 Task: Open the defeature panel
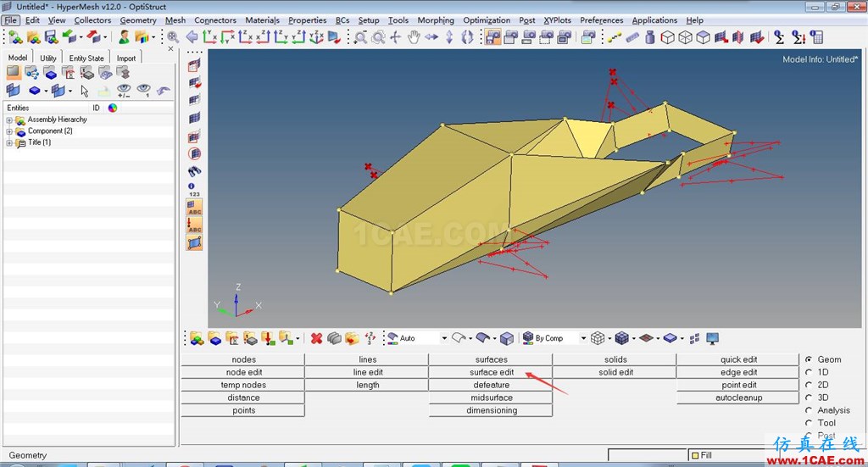coord(491,385)
